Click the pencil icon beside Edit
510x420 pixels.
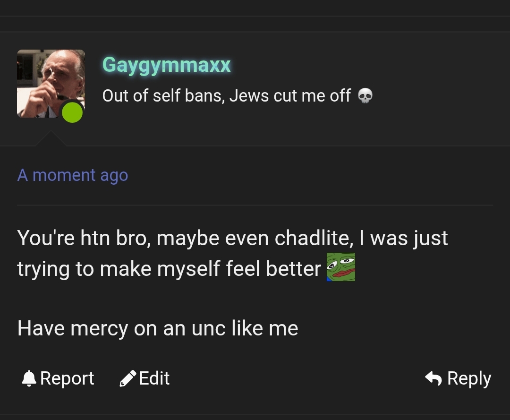tap(128, 378)
